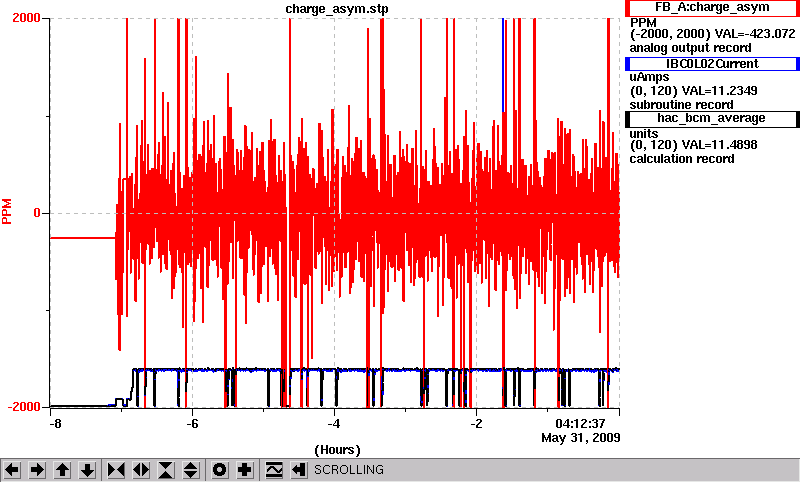Click the SCROLLING status label
The width and height of the screenshot is (800, 482).
[348, 470]
